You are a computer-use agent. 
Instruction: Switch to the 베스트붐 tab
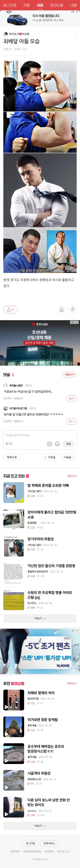(10, 5)
